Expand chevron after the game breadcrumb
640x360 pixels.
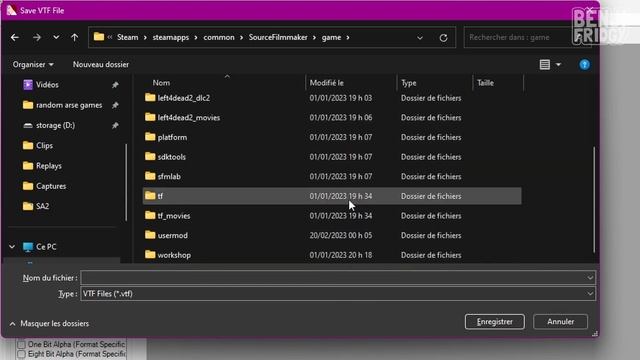[348, 37]
